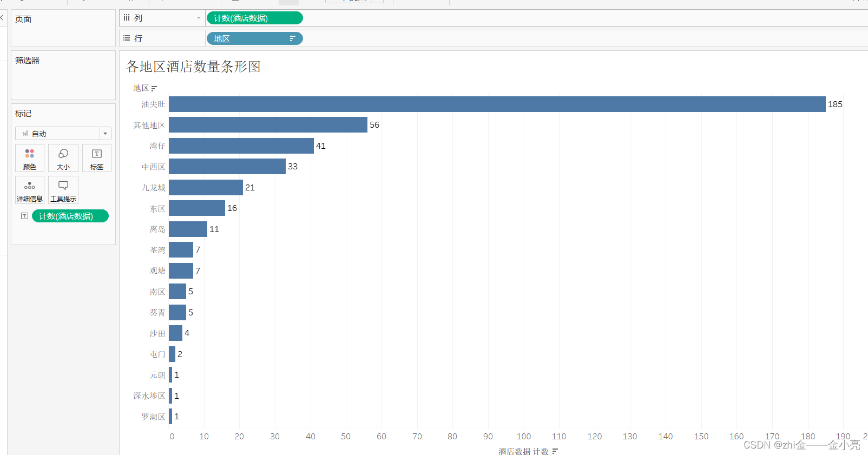Select the 观塘 bar
This screenshot has height=455, width=868.
(x=181, y=271)
